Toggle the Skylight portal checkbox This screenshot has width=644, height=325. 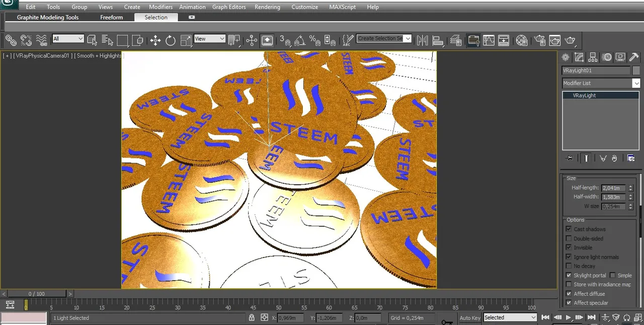tap(569, 275)
